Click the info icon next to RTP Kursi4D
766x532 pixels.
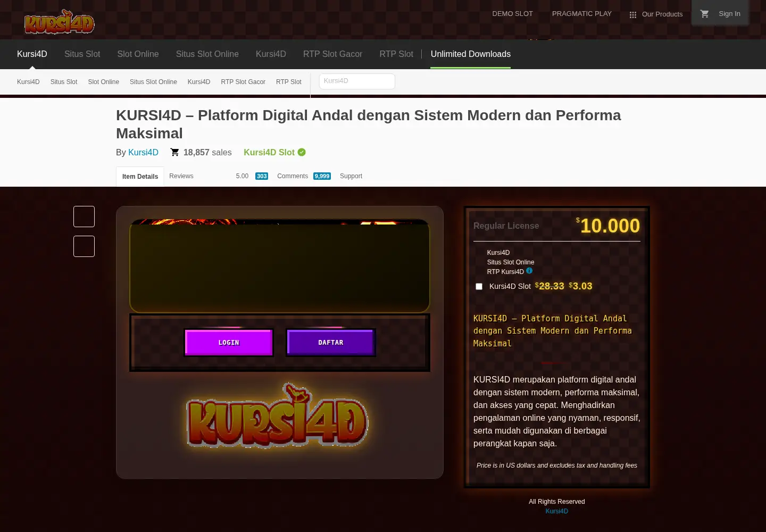[x=529, y=271]
